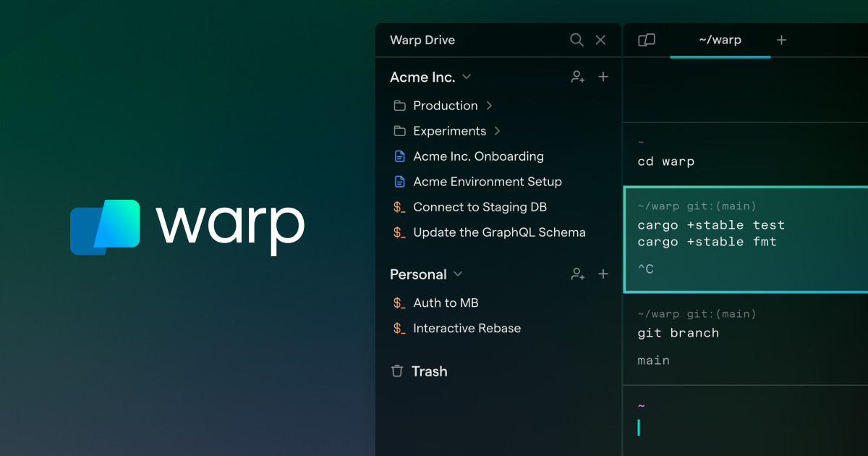Open the Acme Environment Setup notebook
868x456 pixels.
click(x=487, y=182)
